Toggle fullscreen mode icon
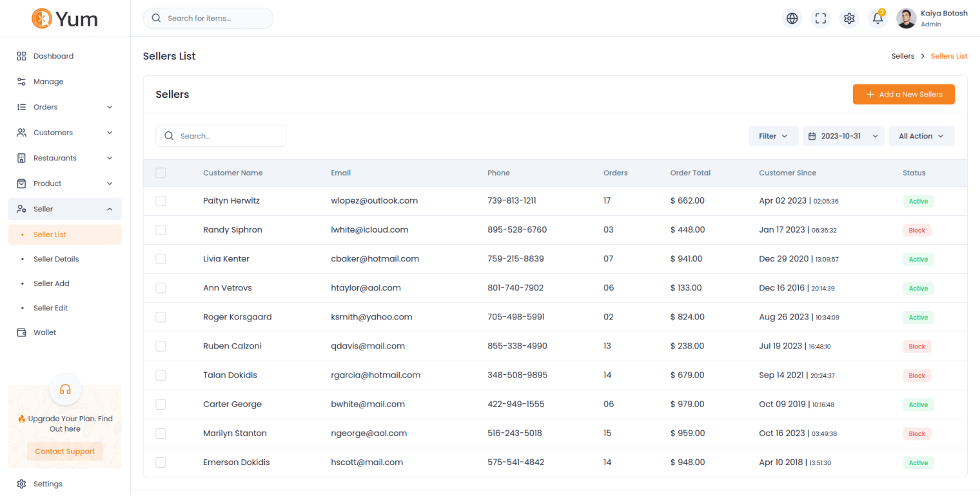This screenshot has height=496, width=980. [821, 19]
